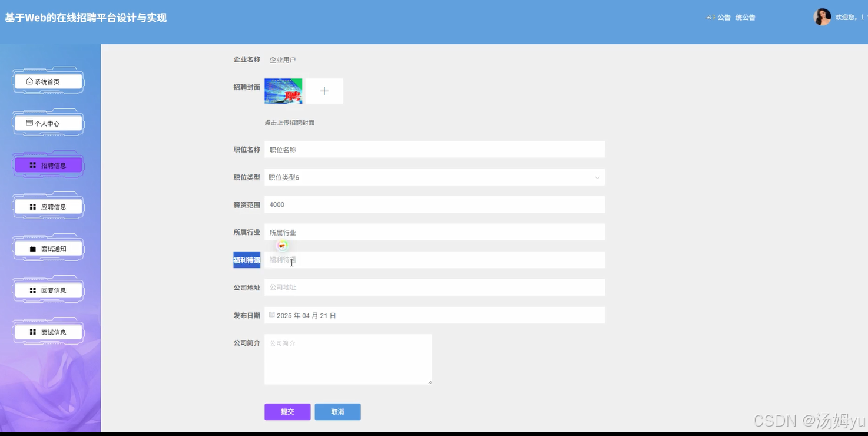Image resolution: width=868 pixels, height=436 pixels.
Task: Focus the 公司地址 input field
Action: [435, 287]
